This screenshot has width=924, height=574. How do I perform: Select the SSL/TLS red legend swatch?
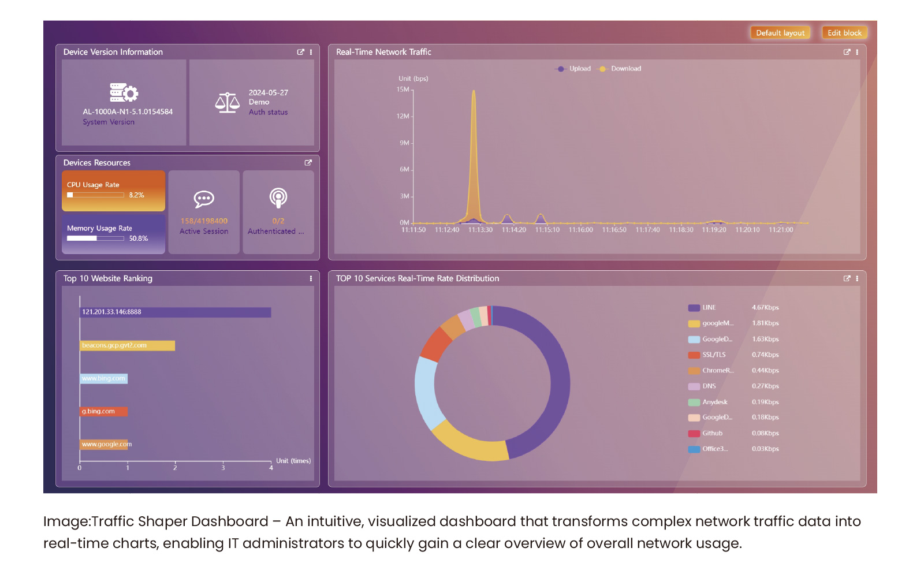click(x=694, y=355)
